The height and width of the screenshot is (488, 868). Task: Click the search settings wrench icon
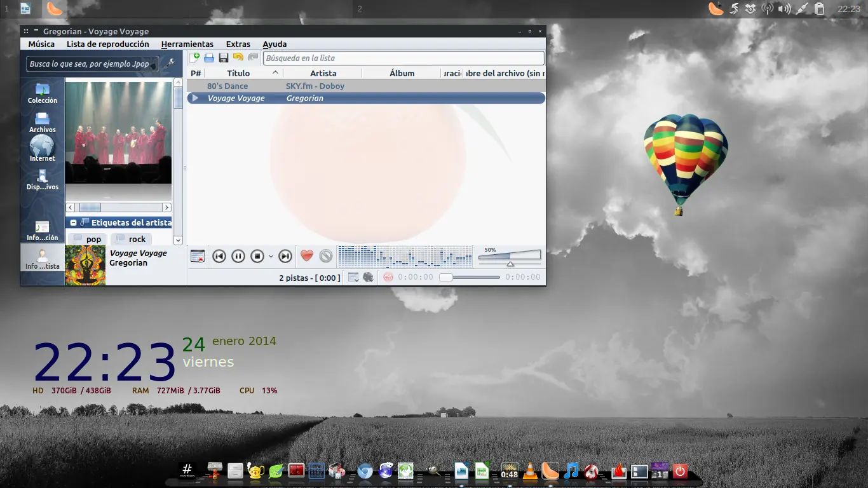168,64
